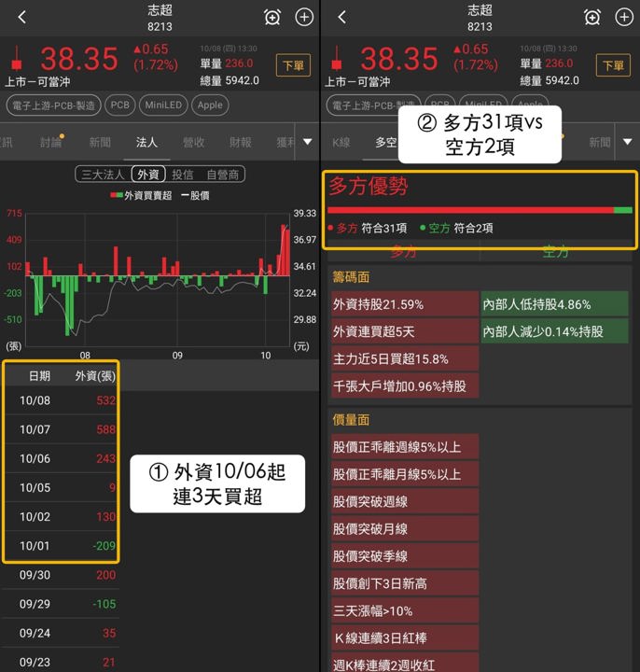Screen dimensions: 640x672
Task: Open price alert icon in right panel
Action: pos(592,18)
